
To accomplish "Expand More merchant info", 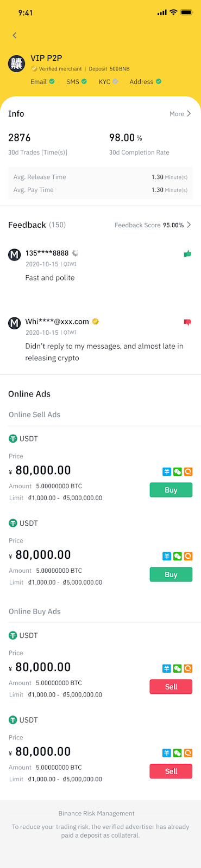I will tap(180, 114).
